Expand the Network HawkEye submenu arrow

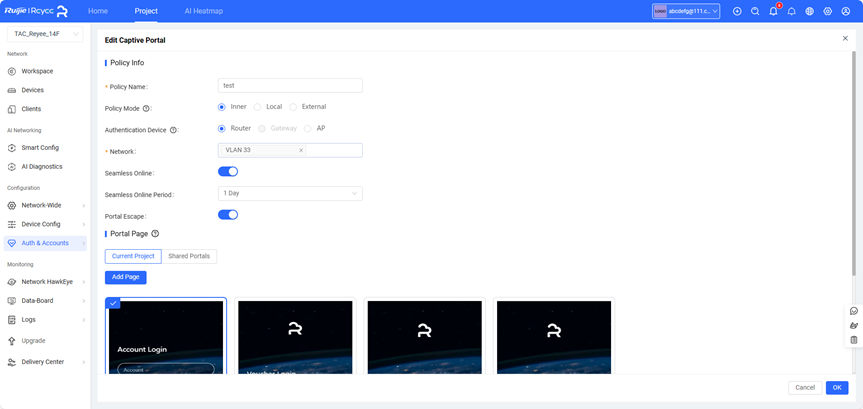[84, 282]
